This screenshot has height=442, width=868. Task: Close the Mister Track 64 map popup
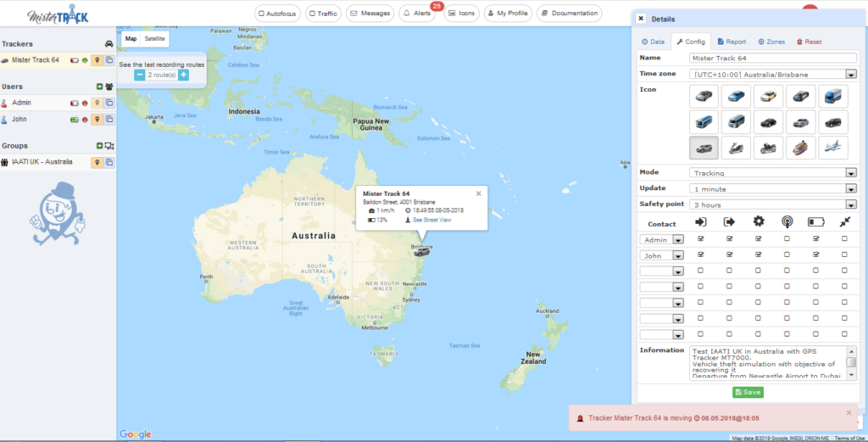(x=478, y=193)
